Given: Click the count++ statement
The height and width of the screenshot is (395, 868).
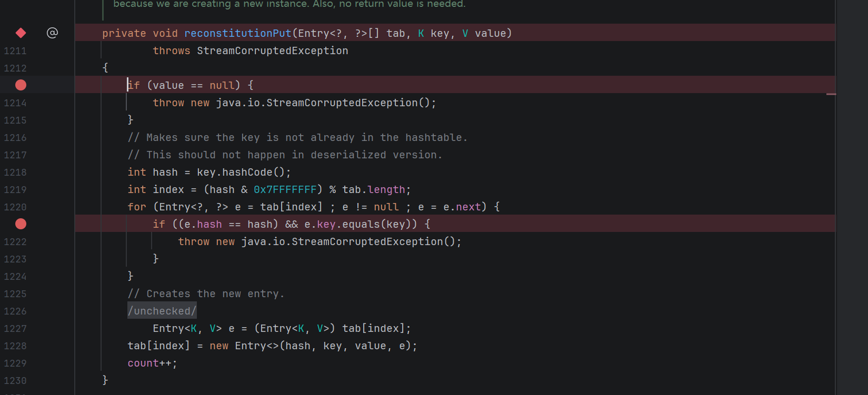Looking at the screenshot, I should click(152, 363).
